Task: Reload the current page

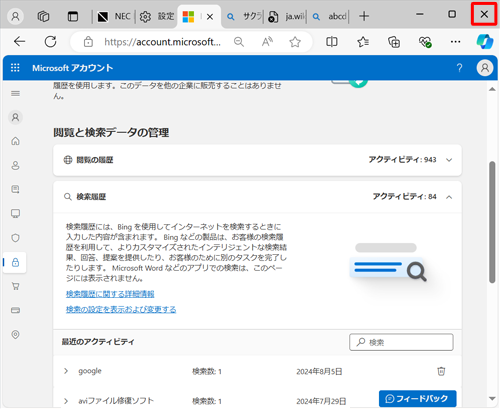Action: (50, 42)
